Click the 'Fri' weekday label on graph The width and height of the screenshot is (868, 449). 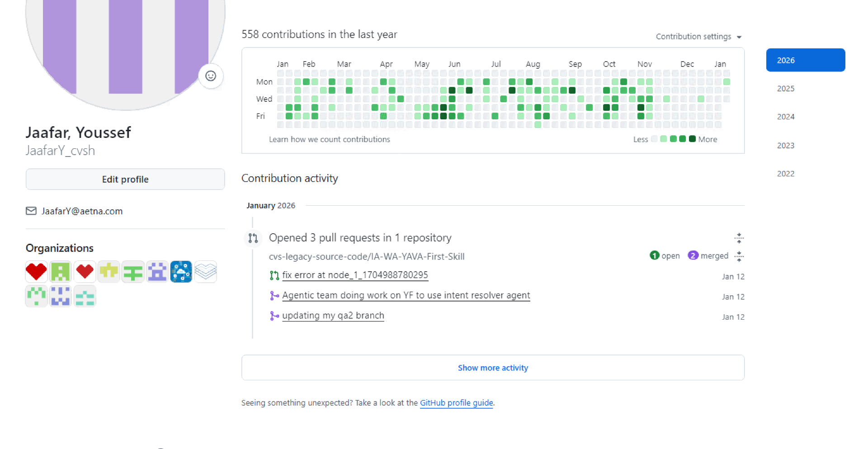click(x=260, y=116)
